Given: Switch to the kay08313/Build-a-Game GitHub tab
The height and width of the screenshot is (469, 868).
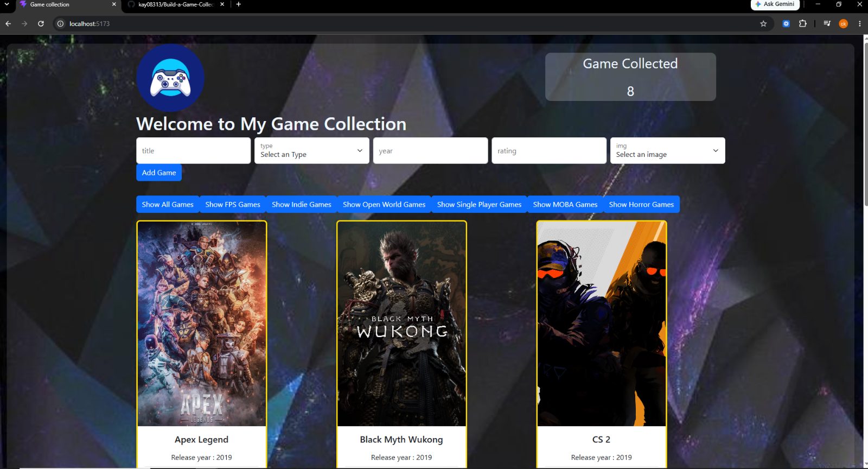Looking at the screenshot, I should point(175,4).
